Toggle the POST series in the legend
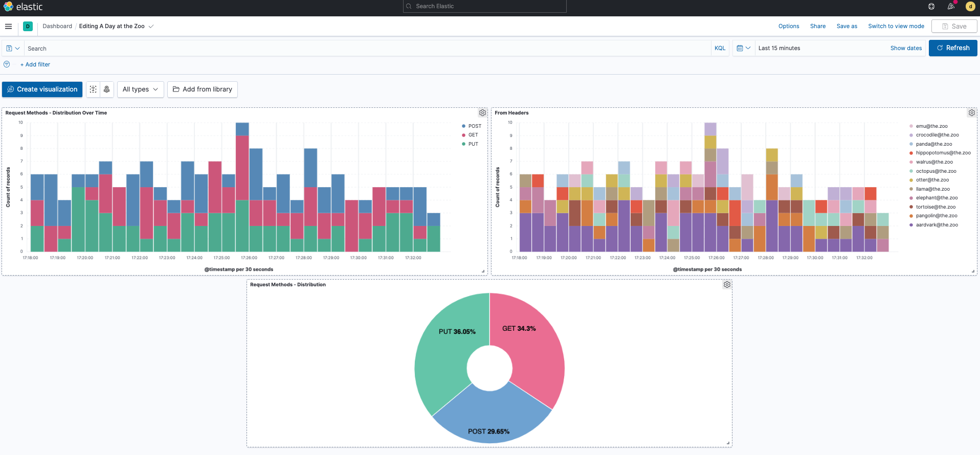 (x=474, y=126)
